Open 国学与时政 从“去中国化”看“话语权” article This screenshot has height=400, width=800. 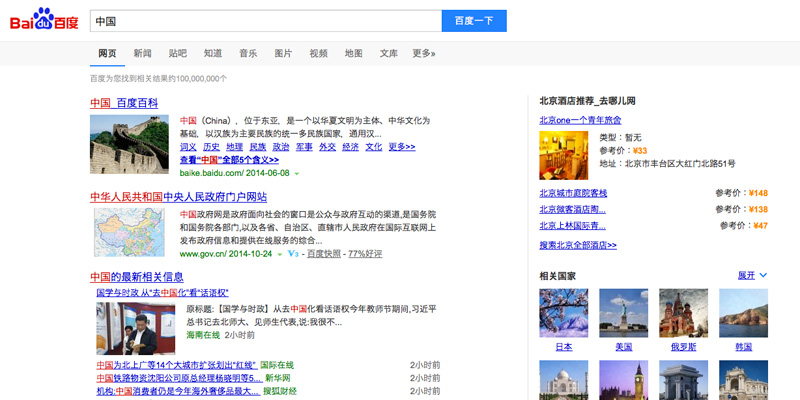tap(162, 293)
